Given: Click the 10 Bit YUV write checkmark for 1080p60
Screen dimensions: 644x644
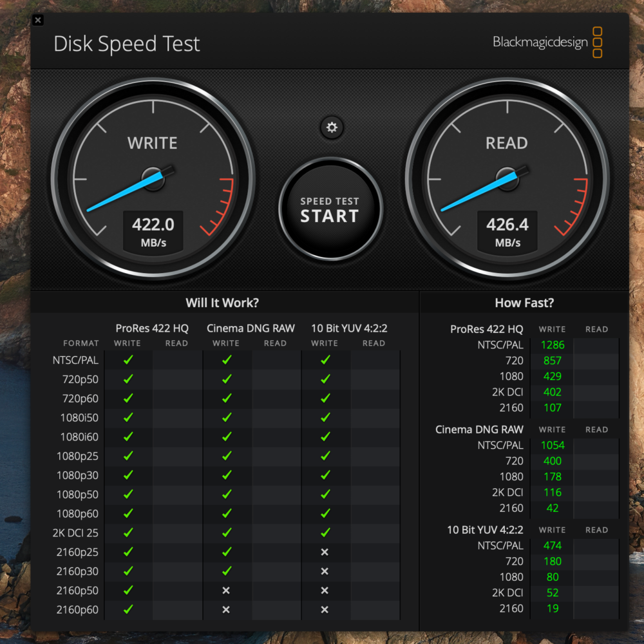Looking at the screenshot, I should point(325,513).
